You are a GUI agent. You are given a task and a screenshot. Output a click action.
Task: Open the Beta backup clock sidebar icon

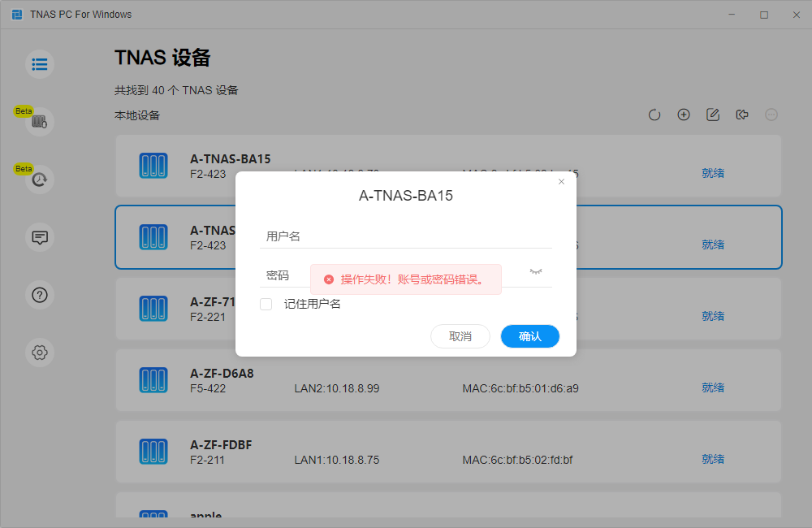pyautogui.click(x=40, y=180)
